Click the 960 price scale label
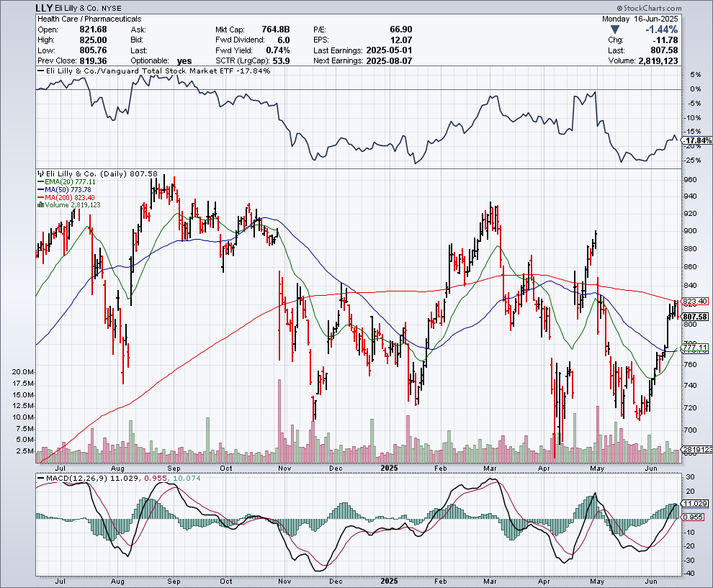713x588 pixels. click(690, 180)
